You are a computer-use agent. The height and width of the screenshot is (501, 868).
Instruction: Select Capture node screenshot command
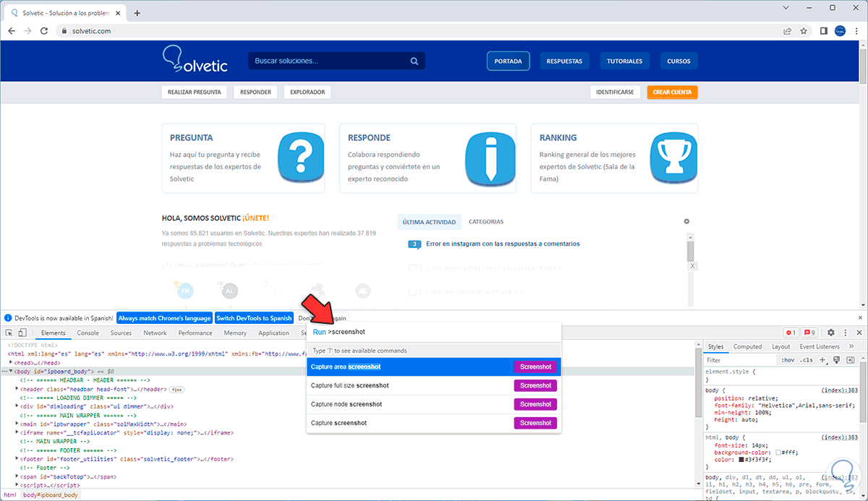434,404
